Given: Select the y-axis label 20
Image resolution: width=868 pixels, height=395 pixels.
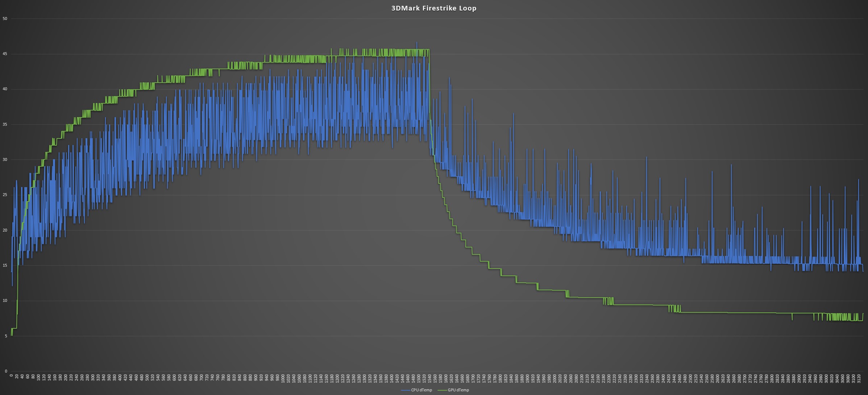Looking at the screenshot, I should coord(5,230).
